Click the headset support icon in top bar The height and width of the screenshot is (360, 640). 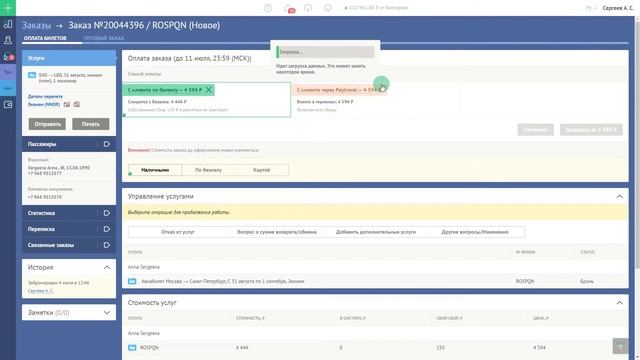(x=308, y=8)
